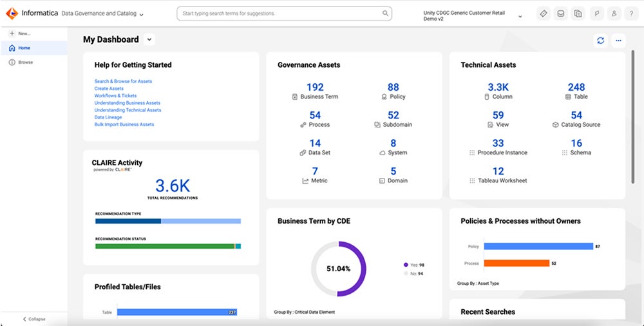The width and height of the screenshot is (644, 326).
Task: Open the inbox tray icon
Action: 561,14
